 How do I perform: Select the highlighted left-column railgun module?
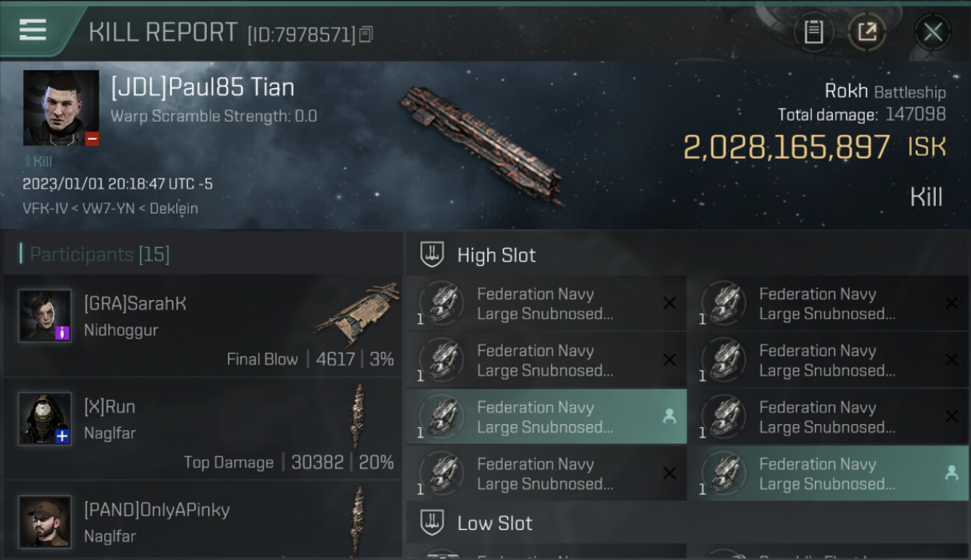click(x=545, y=417)
